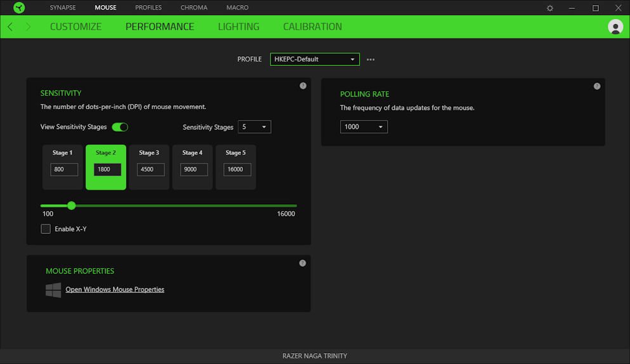
Task: Open the user account avatar
Action: point(615,27)
